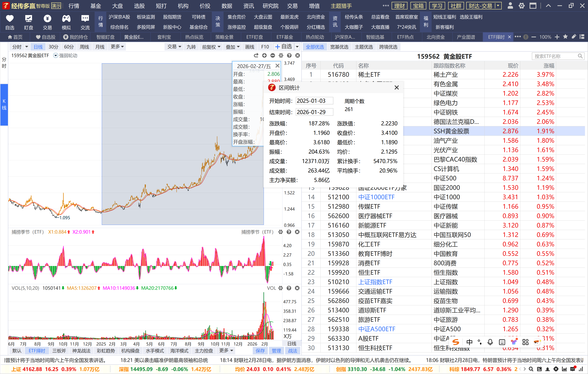Toggle the 强弱轮动 circle dropdown indicator
This screenshot has width=588, height=374.
pyautogui.click(x=56, y=56)
